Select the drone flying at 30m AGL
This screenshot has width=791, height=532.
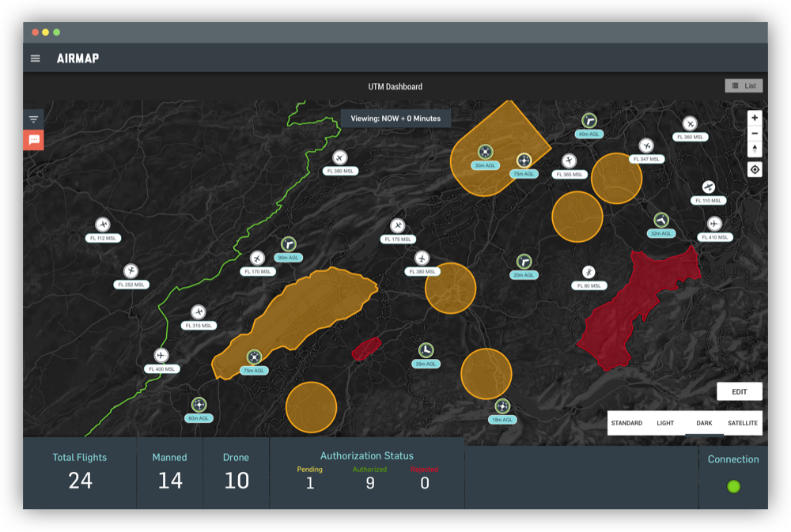(x=485, y=152)
